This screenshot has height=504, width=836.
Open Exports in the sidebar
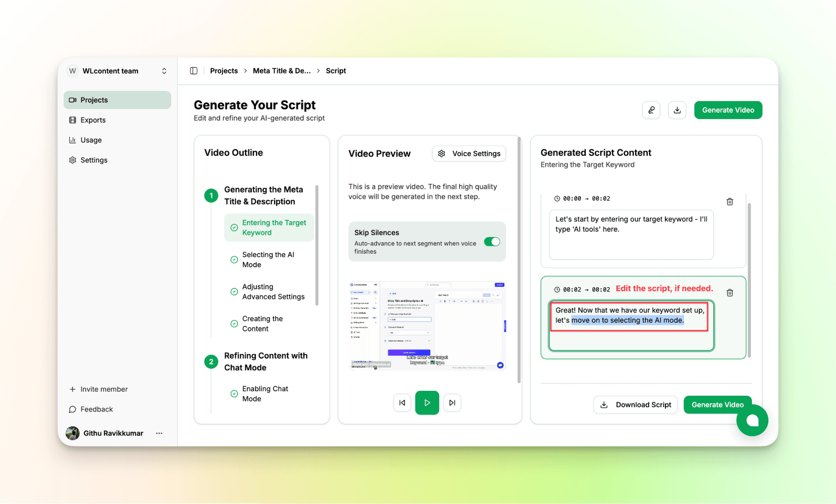pos(93,120)
